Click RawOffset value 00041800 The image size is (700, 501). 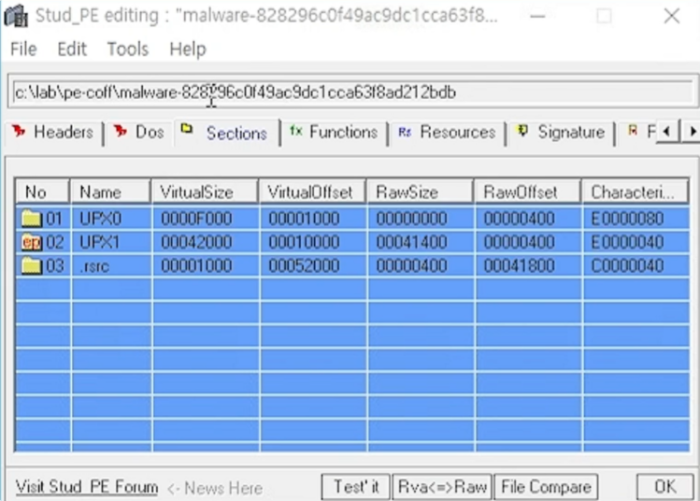coord(519,266)
